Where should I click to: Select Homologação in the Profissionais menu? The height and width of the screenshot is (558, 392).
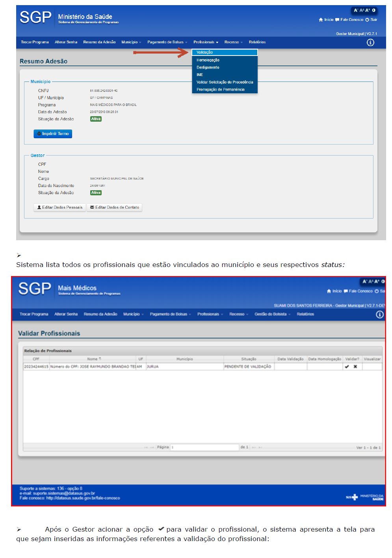click(x=225, y=60)
